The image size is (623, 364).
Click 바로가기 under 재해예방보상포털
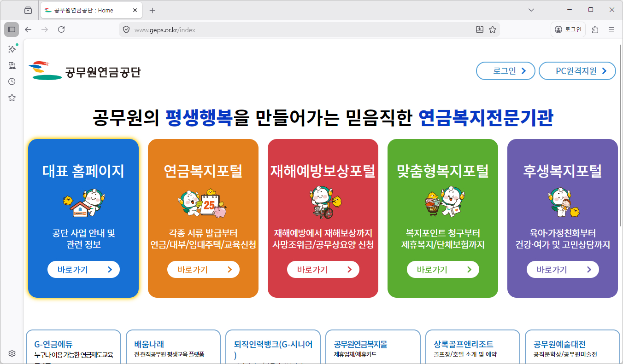(323, 270)
